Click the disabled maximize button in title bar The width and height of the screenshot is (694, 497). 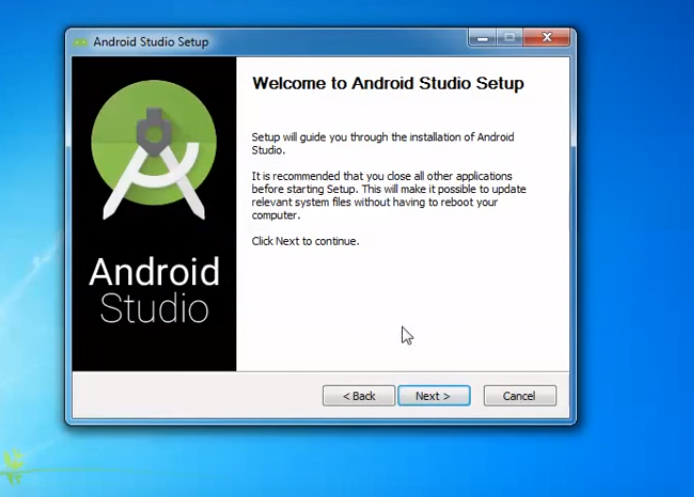coord(510,38)
